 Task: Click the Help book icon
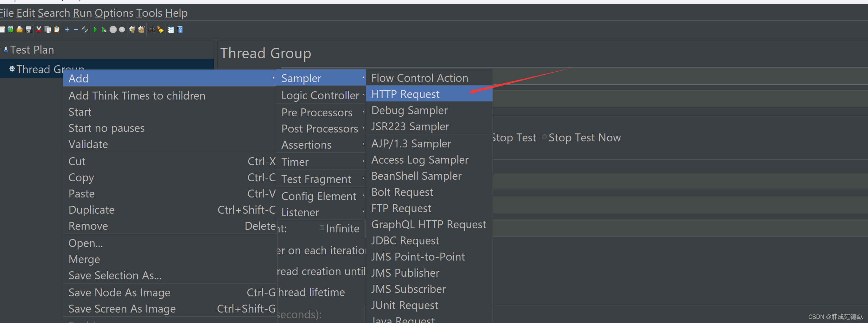click(x=180, y=30)
